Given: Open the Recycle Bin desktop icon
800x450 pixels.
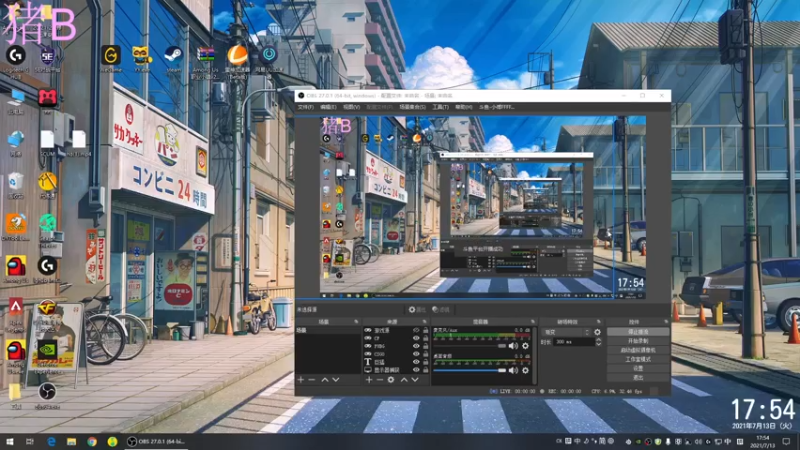Looking at the screenshot, I should [x=16, y=181].
